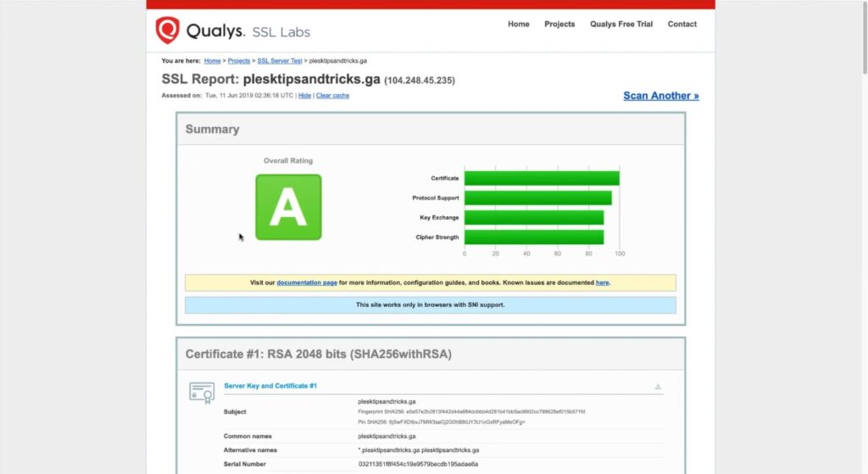The width and height of the screenshot is (868, 474).
Task: Follow the Projects breadcrumb link
Action: [238, 61]
